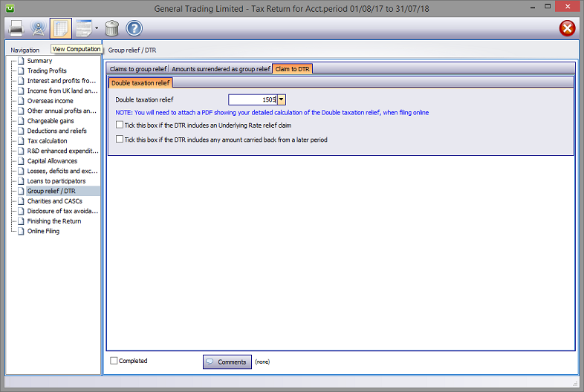Open Chargeable gains page
The height and width of the screenshot is (392, 584).
pyautogui.click(x=51, y=121)
